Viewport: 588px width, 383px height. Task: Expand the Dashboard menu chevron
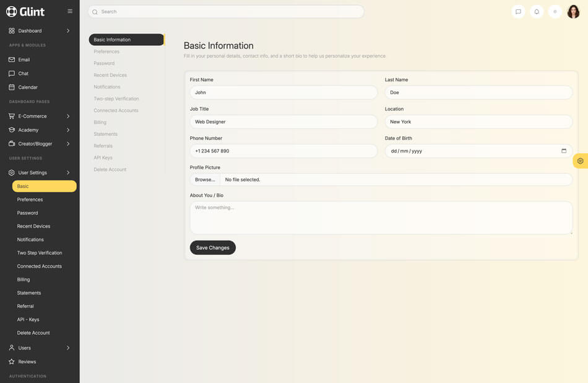tap(68, 30)
